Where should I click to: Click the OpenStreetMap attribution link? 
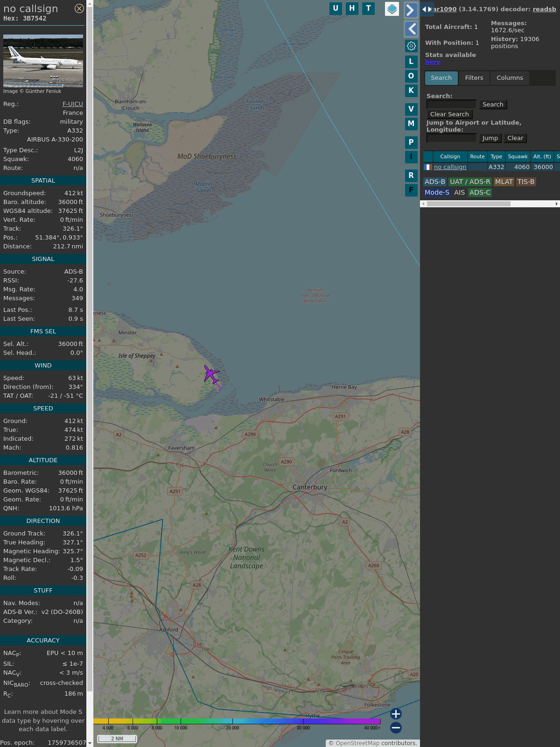(x=357, y=743)
